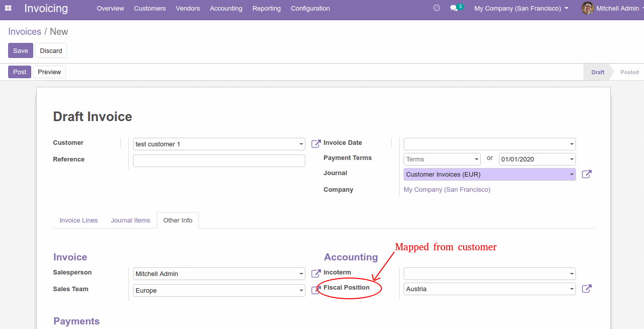Open the Salesperson dropdown
Image resolution: width=644 pixels, height=329 pixels.
(219, 274)
